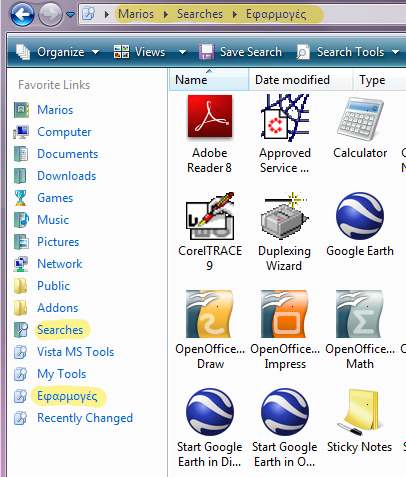The height and width of the screenshot is (477, 406).
Task: Click the Views button
Action: 139,52
